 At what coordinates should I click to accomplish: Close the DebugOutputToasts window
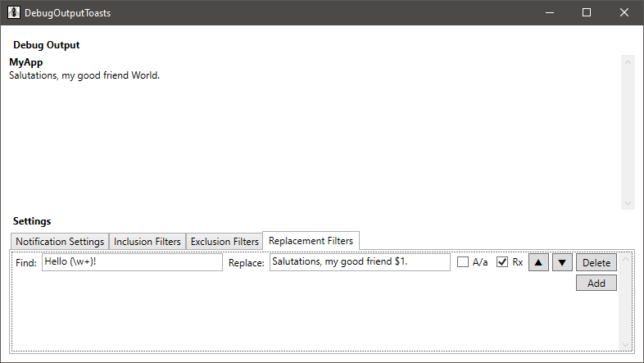624,13
